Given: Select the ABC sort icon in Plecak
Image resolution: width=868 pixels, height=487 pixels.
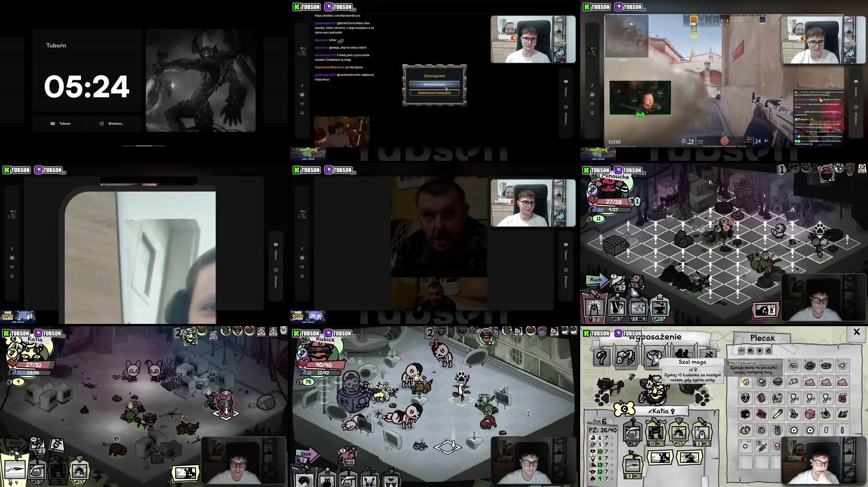Looking at the screenshot, I should click(741, 351).
